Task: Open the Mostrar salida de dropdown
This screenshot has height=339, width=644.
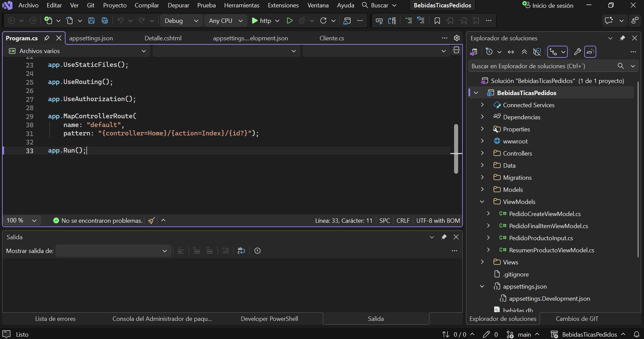Action: (x=113, y=251)
